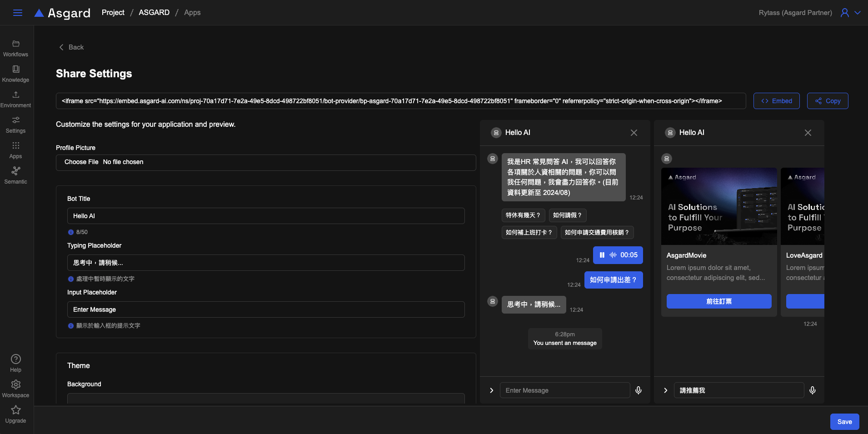Expand chevron beside Enter Message input

pos(491,390)
